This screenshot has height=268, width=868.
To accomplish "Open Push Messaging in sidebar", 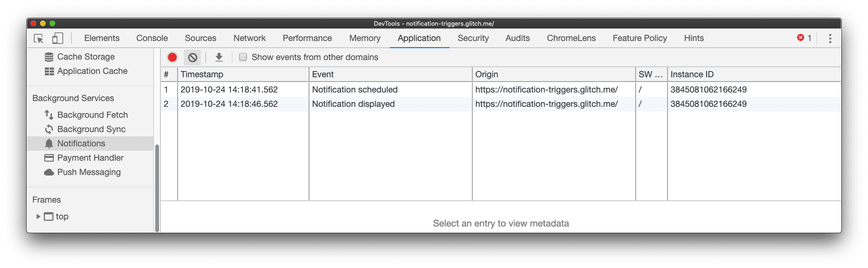I will click(x=89, y=172).
